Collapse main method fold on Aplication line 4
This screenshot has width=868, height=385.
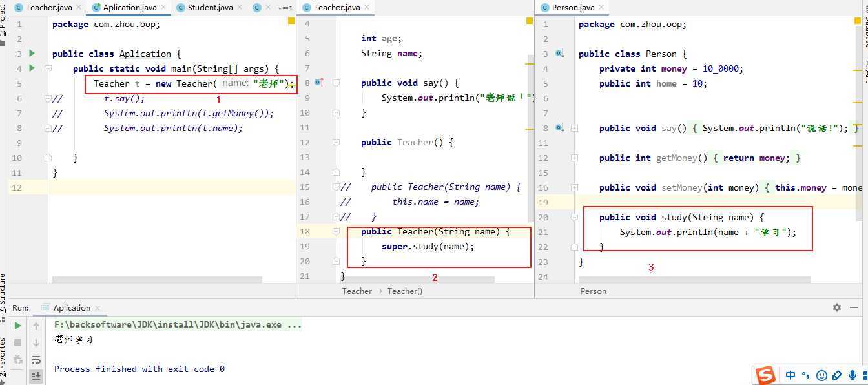click(x=48, y=68)
